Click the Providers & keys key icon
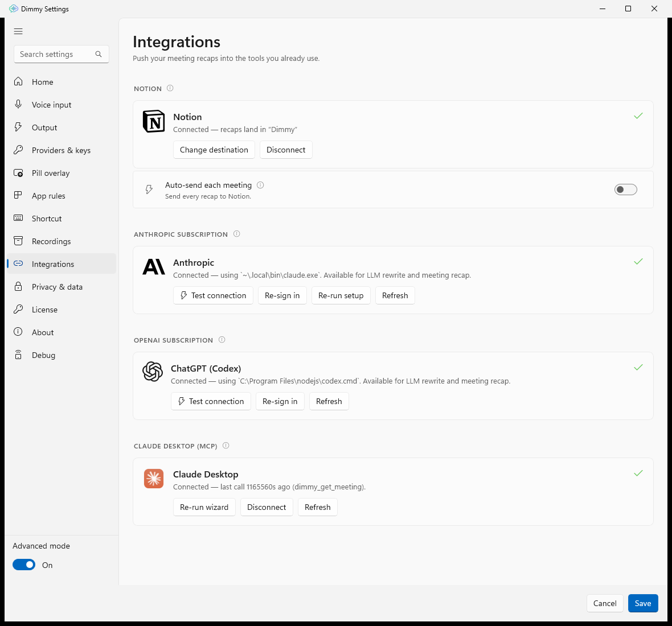This screenshot has width=672, height=626. (18, 150)
